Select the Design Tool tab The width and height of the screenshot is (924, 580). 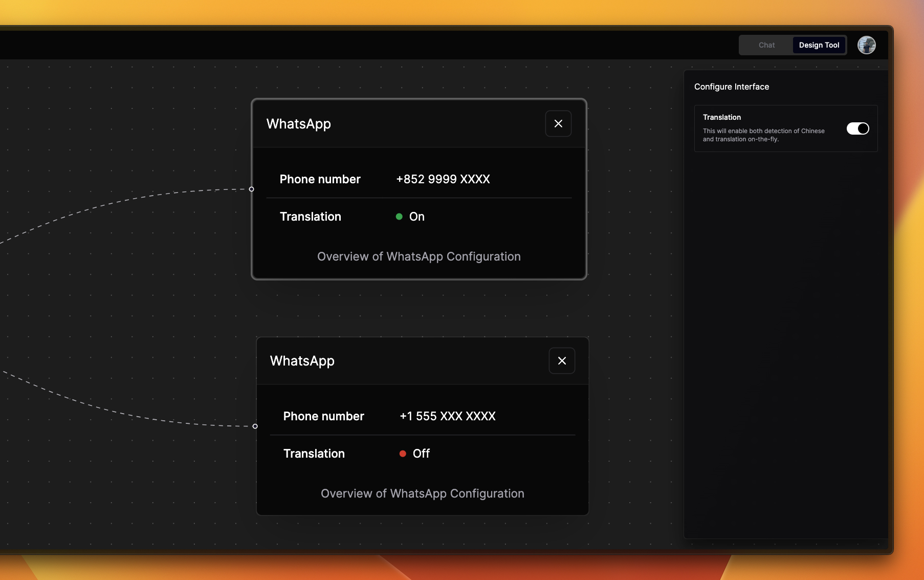[819, 45]
